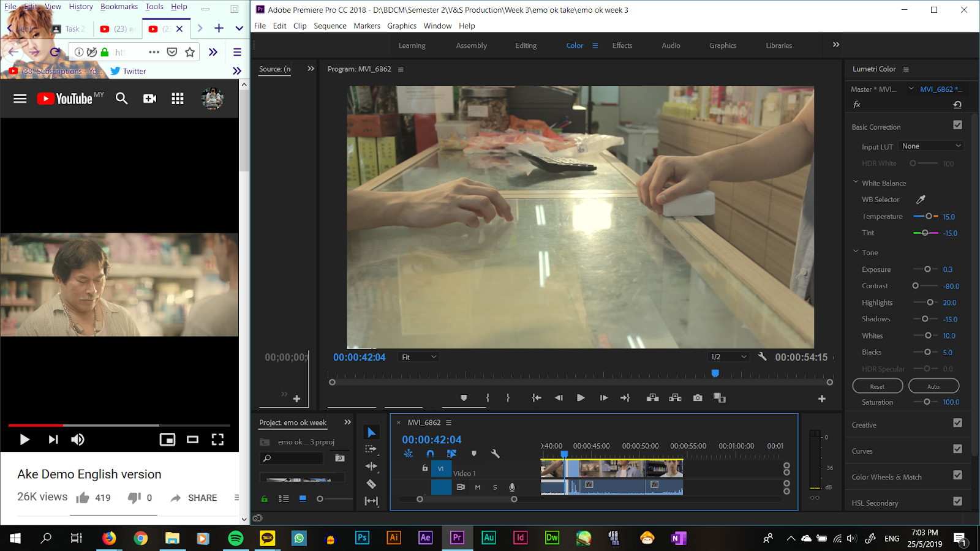Solo the audio track with S button

[x=495, y=487]
